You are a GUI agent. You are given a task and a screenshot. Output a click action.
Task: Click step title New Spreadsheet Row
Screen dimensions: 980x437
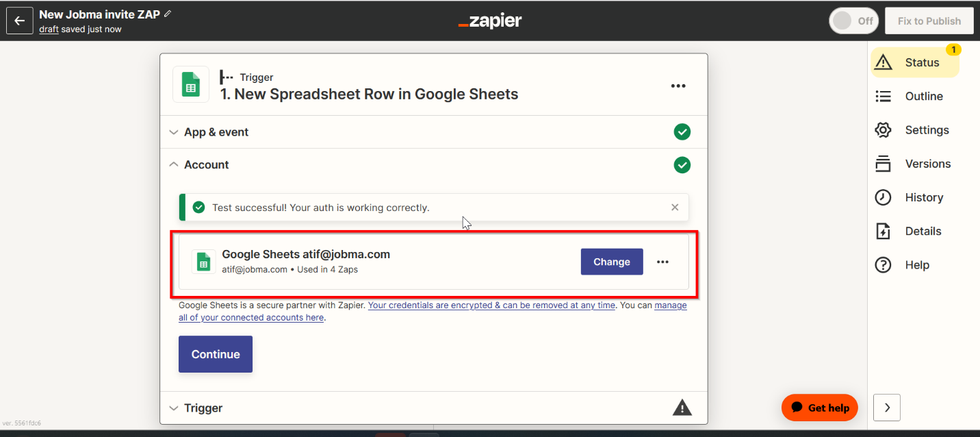point(369,95)
